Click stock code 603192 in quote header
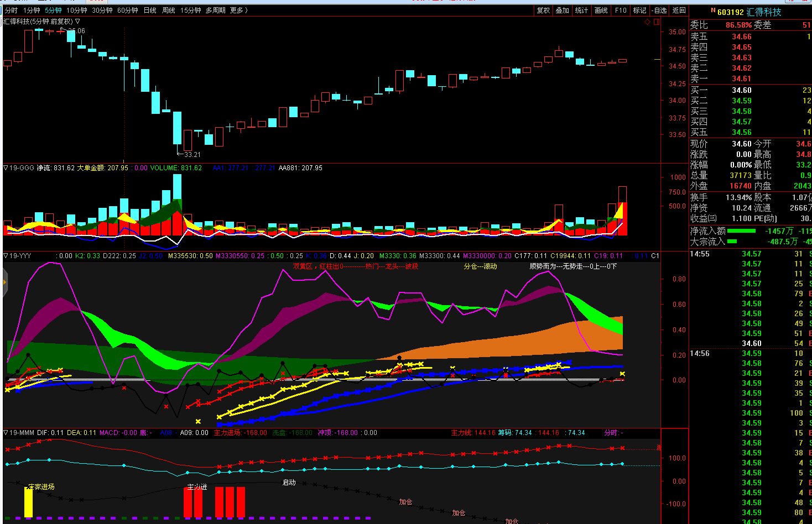Screen dimensions: 812x524 click(731, 12)
